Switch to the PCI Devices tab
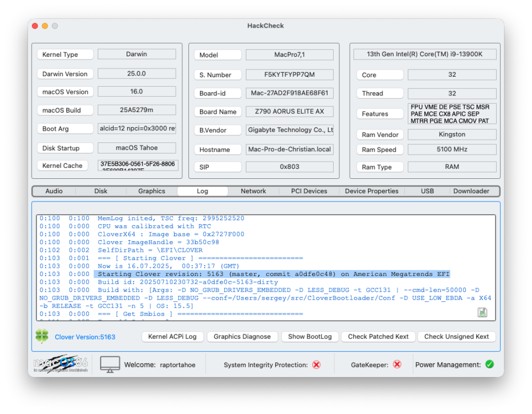The image size is (532, 414). point(309,191)
